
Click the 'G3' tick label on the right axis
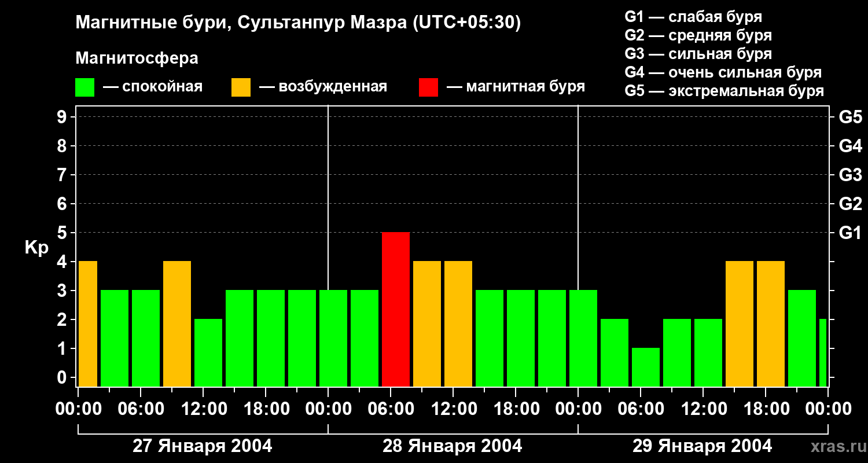[850, 175]
